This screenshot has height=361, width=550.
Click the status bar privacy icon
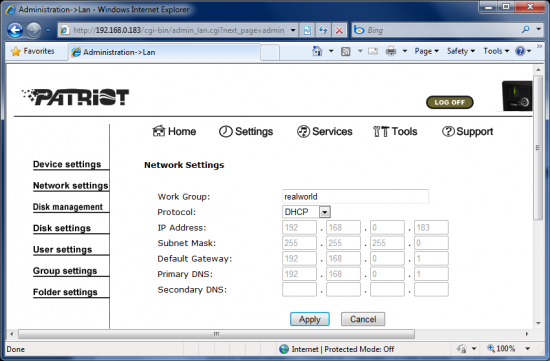pos(461,349)
